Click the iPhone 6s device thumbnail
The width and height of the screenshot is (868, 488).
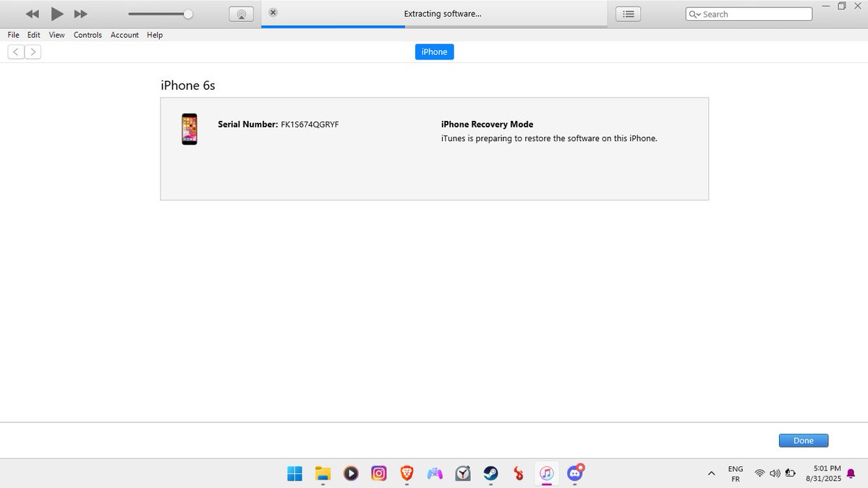(x=190, y=129)
